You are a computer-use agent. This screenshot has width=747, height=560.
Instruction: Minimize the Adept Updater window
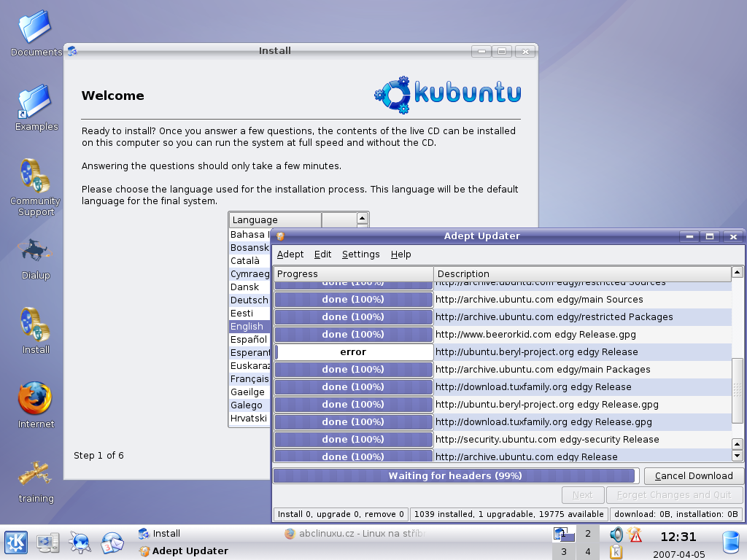tap(689, 236)
